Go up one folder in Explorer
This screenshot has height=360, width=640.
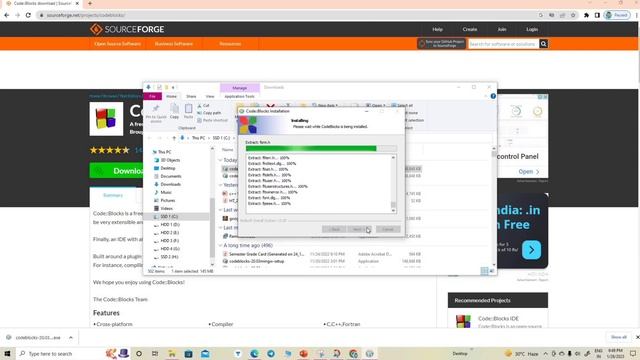click(174, 138)
